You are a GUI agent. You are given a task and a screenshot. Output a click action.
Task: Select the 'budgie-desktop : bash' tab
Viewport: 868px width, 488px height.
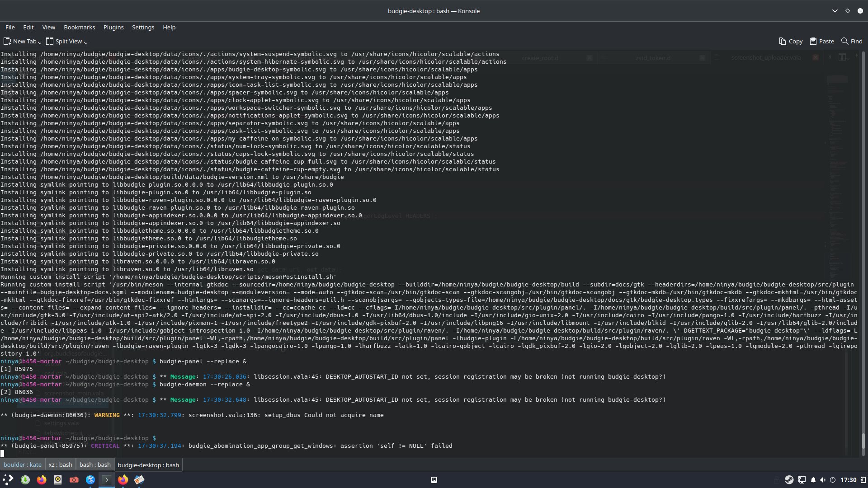(x=148, y=465)
